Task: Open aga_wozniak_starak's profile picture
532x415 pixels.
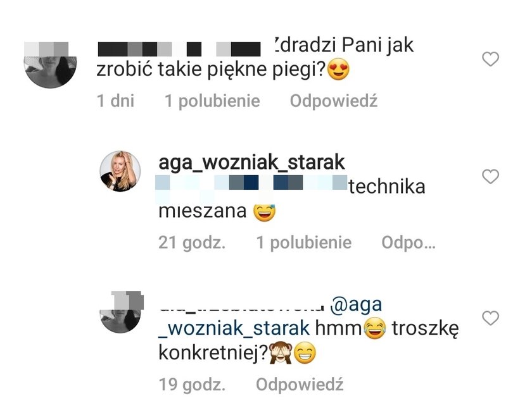Action: 120,171
